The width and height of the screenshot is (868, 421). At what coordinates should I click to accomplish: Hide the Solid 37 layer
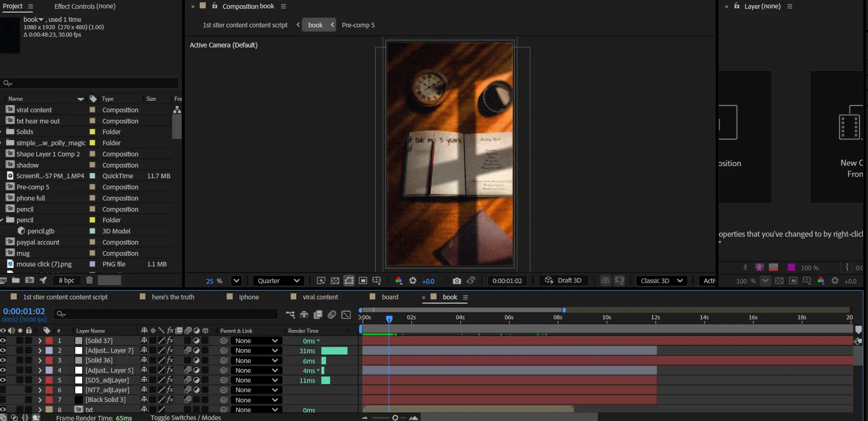point(3,341)
